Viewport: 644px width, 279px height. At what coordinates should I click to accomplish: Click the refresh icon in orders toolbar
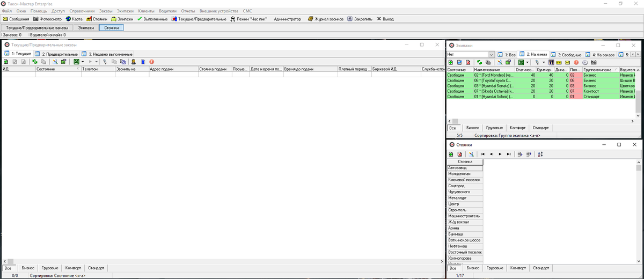point(35,62)
